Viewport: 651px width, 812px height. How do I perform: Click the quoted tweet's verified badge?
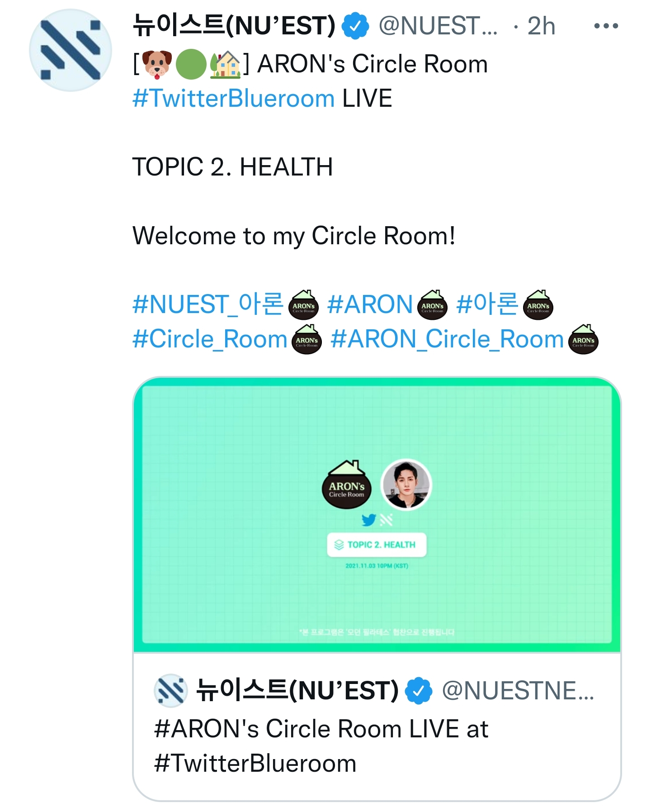(418, 691)
